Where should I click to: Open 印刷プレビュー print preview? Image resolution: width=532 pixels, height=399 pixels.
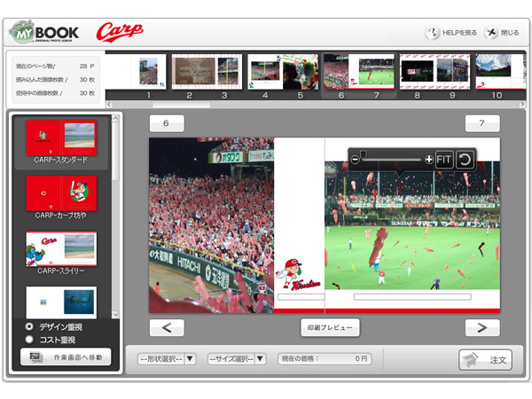pyautogui.click(x=330, y=328)
